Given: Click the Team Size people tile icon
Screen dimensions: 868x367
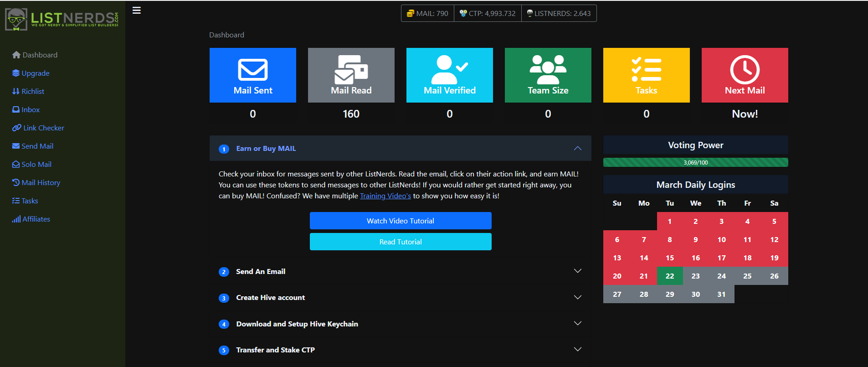Looking at the screenshot, I should 548,70.
